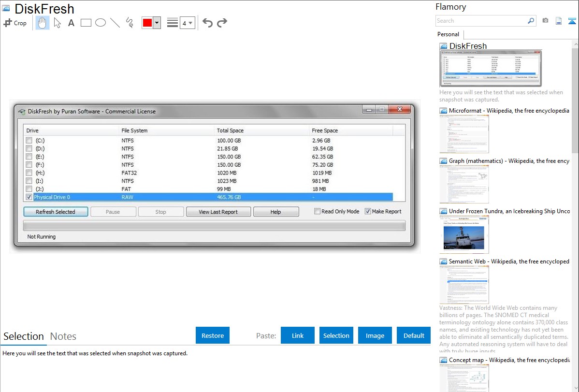Switch to the Personal tab
Viewport: 579px width, 392px height.
pos(449,34)
